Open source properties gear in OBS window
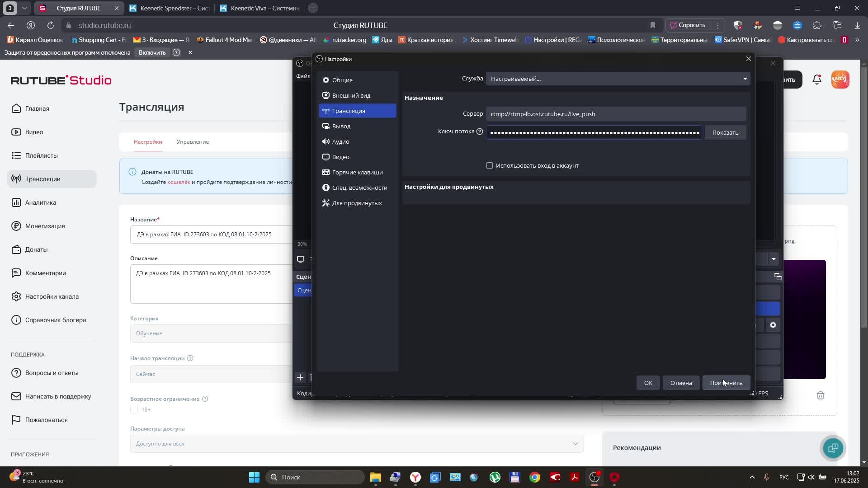This screenshot has width=868, height=488. click(x=773, y=325)
